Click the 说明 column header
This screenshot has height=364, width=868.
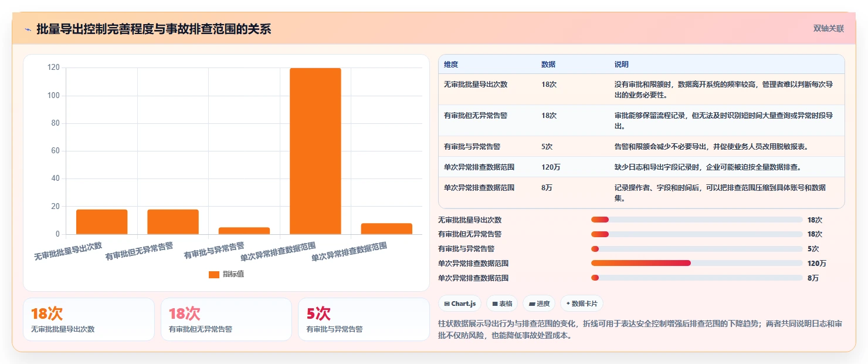(621, 65)
